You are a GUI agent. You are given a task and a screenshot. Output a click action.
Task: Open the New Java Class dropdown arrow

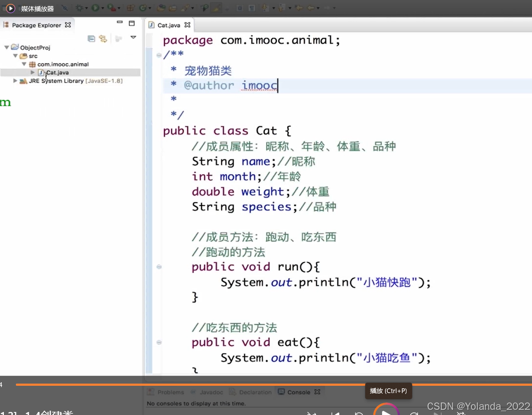(x=150, y=8)
